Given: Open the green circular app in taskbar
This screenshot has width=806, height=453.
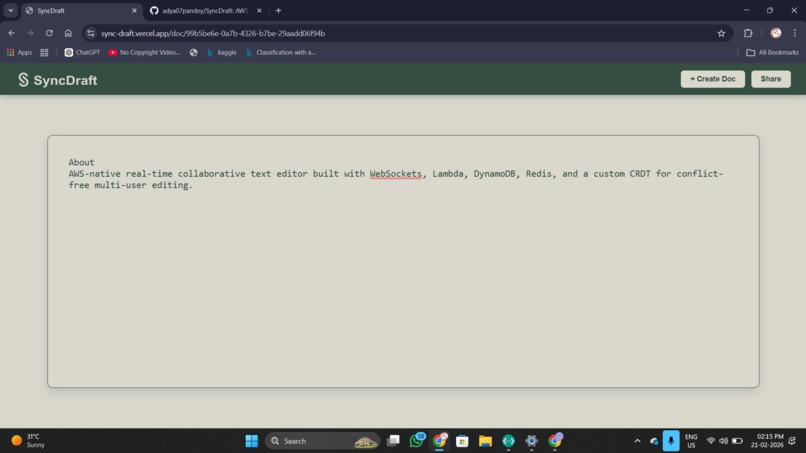Looking at the screenshot, I should (x=508, y=441).
